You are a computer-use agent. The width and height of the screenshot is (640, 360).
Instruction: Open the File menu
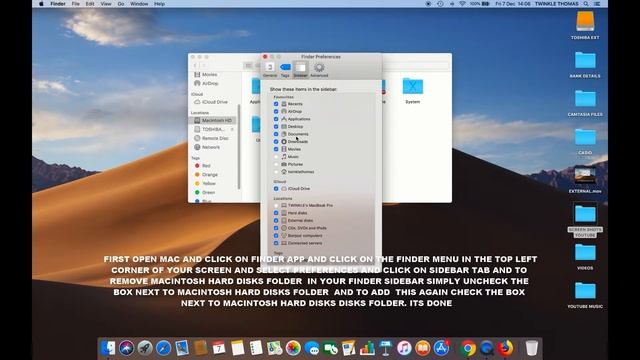click(x=76, y=4)
